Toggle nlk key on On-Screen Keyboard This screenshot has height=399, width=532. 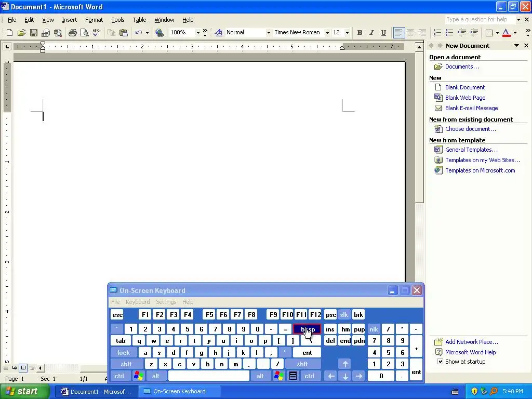click(374, 329)
